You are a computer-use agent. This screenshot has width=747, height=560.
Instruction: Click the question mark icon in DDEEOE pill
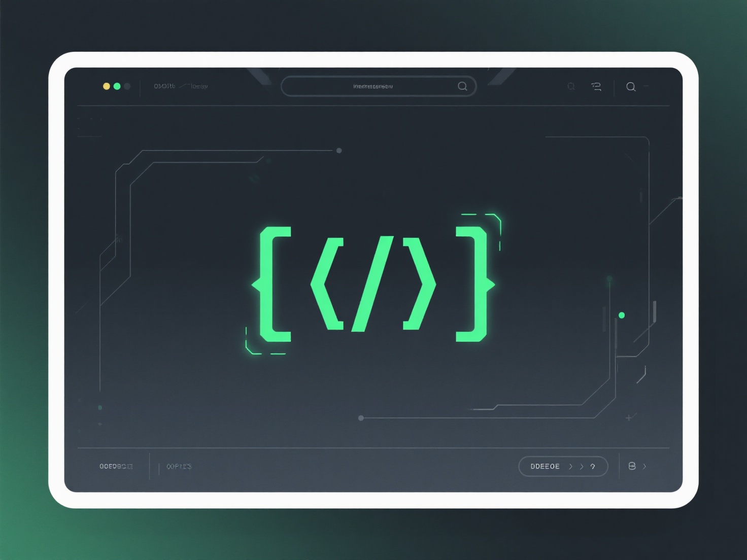tap(593, 467)
